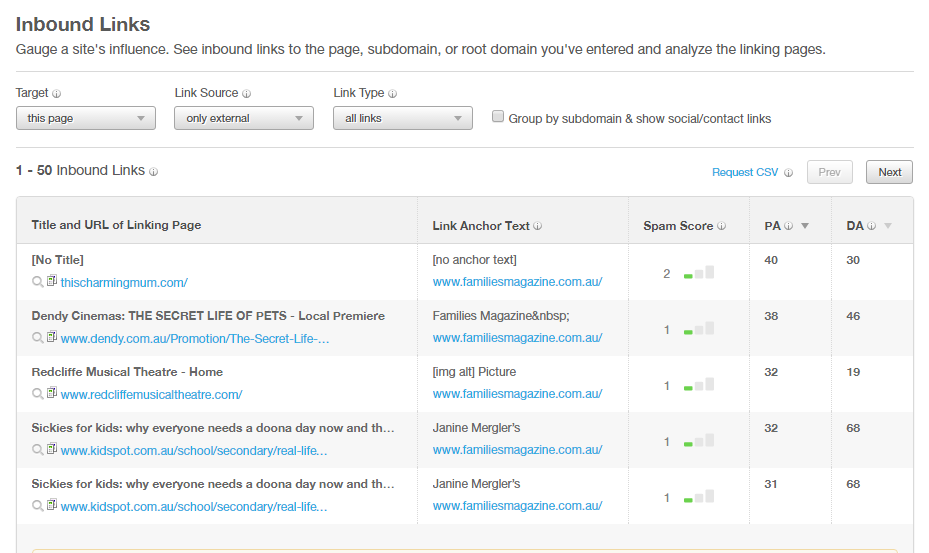929x553 pixels.
Task: Open the Request CSV info icon
Action: pos(789,173)
